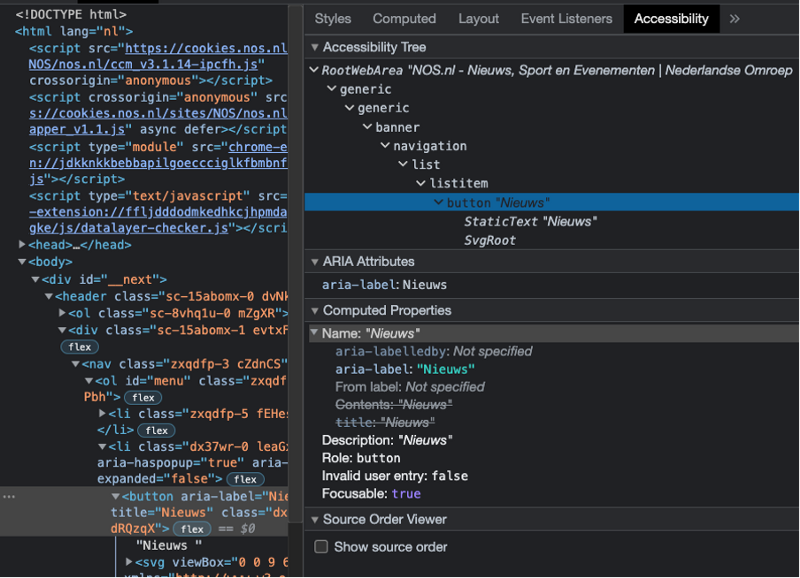Switch to the Computed tab
Screen dimensions: 800x578
[x=404, y=19]
